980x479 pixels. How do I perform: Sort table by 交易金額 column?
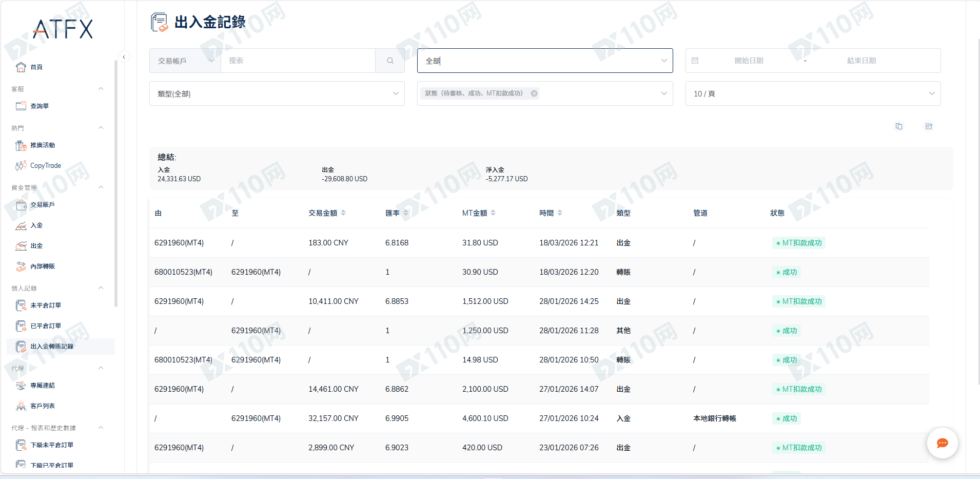(x=343, y=213)
